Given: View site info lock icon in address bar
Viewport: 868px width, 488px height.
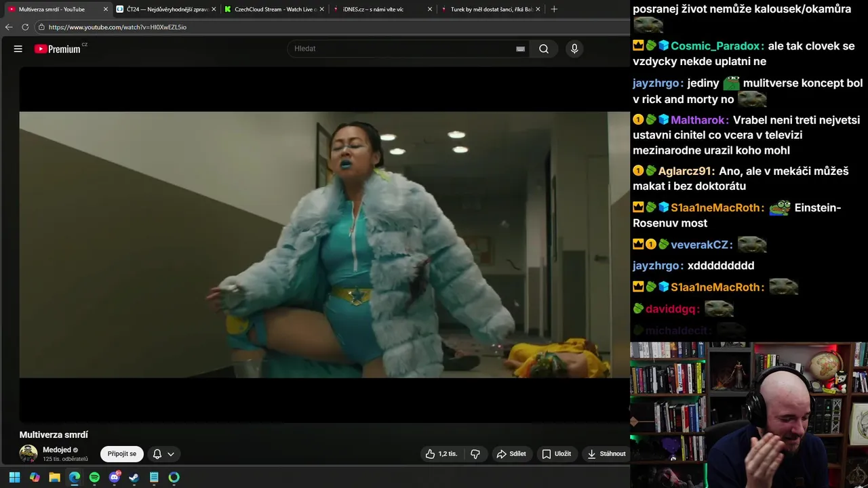Looking at the screenshot, I should [x=41, y=27].
